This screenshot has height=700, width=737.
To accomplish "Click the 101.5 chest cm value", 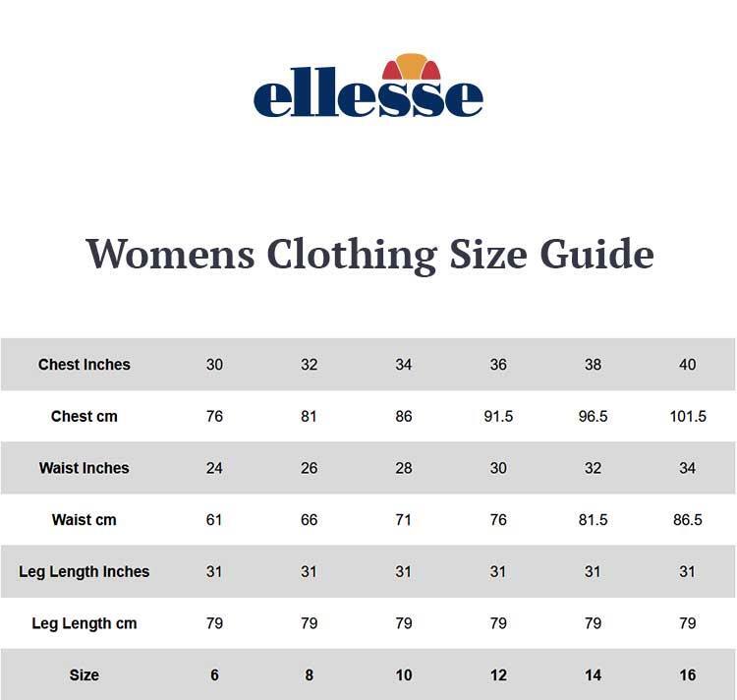I will (688, 416).
